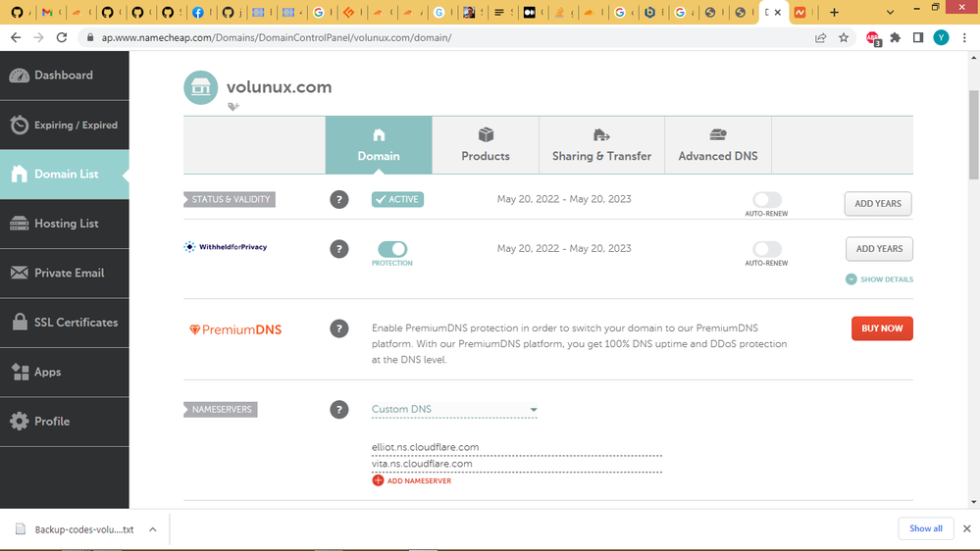Edit vita.ns.cloudflare.com nameserver field
Screen dimensions: 980x551
(516, 464)
